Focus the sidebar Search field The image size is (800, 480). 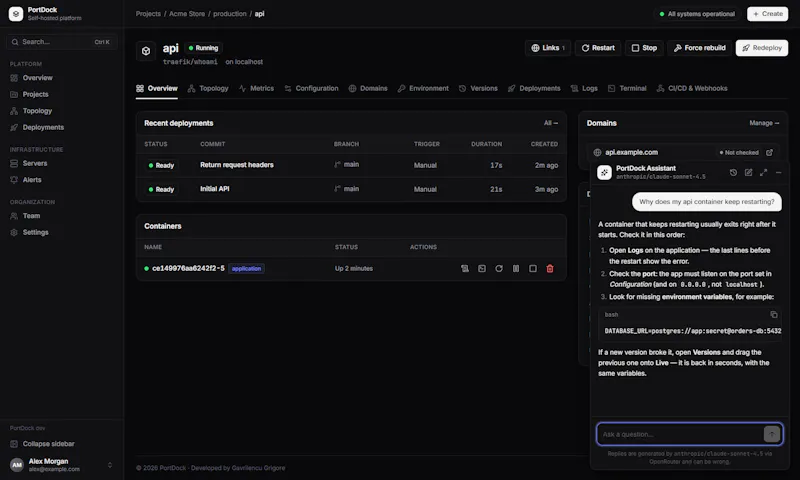61,42
